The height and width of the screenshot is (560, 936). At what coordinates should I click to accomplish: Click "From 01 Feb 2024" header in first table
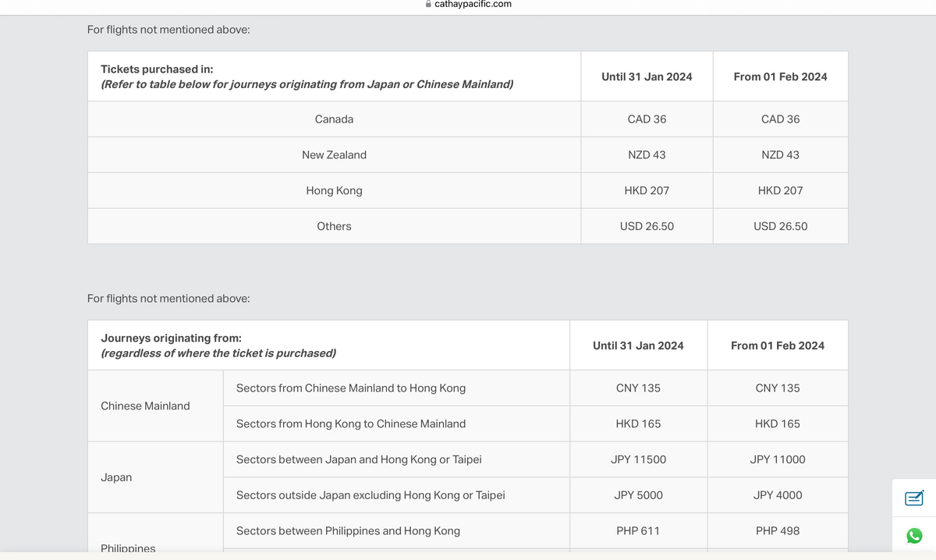point(780,76)
